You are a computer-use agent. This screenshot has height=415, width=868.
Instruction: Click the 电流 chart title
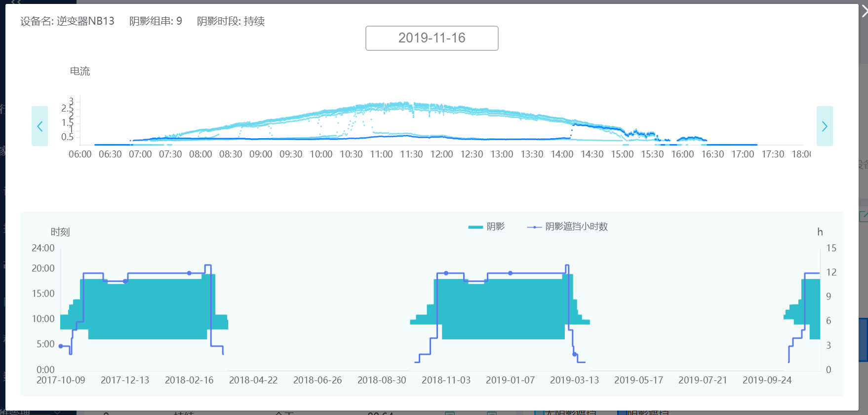tap(80, 71)
